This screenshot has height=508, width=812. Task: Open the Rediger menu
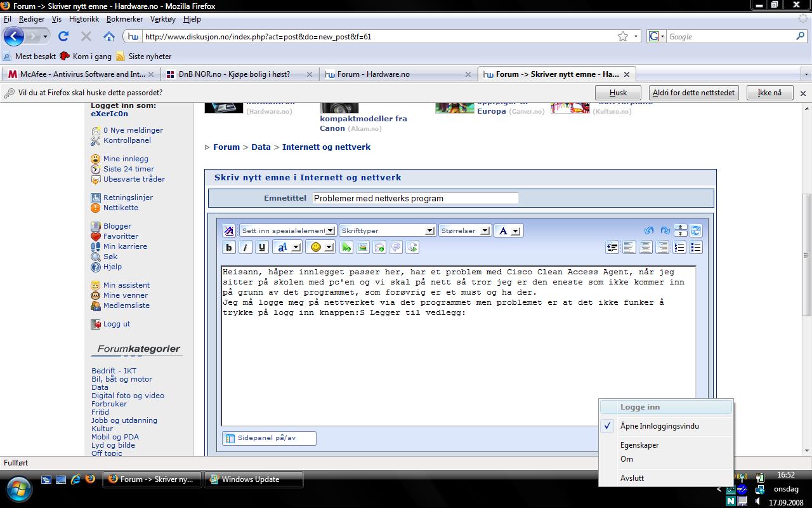tap(32, 19)
